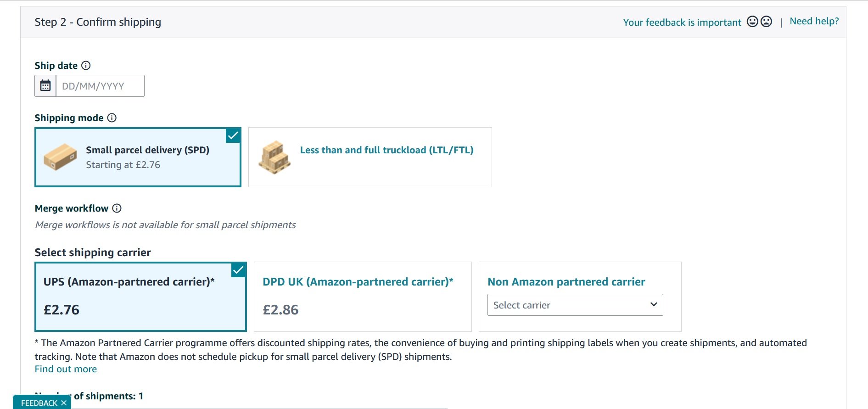Click the Merge workflow info icon
Screen dimensions: 868x409
point(117,208)
